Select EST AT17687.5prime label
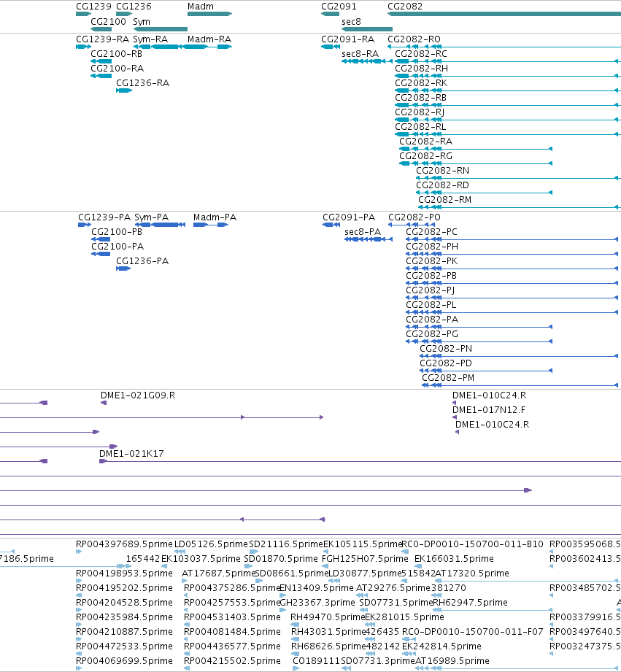Viewport: 621px width, 672px height. click(218, 573)
